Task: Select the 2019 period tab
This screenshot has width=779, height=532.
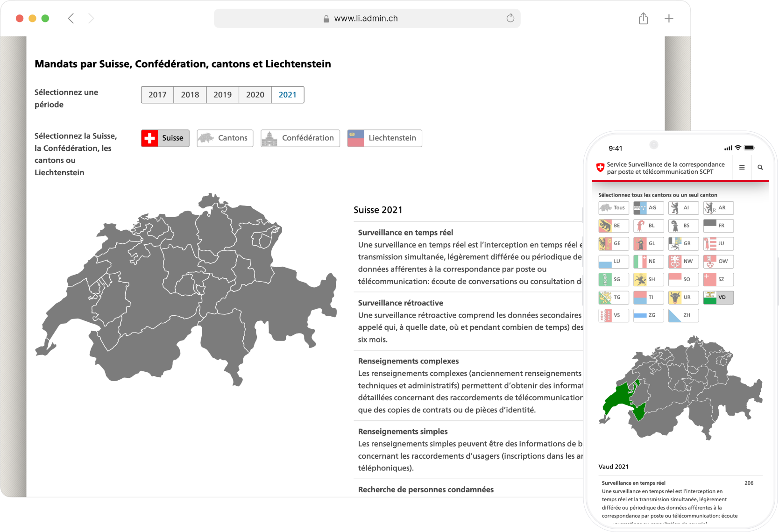Action: (x=223, y=95)
